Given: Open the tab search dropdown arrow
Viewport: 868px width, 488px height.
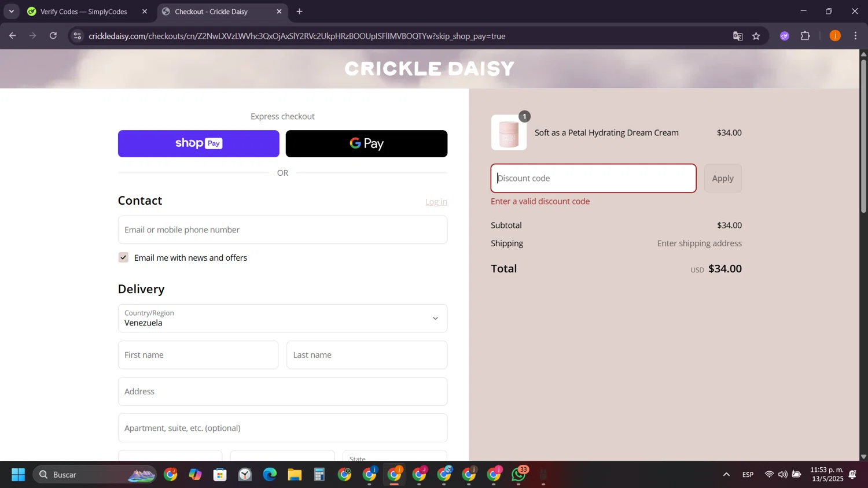Looking at the screenshot, I should pos(11,12).
